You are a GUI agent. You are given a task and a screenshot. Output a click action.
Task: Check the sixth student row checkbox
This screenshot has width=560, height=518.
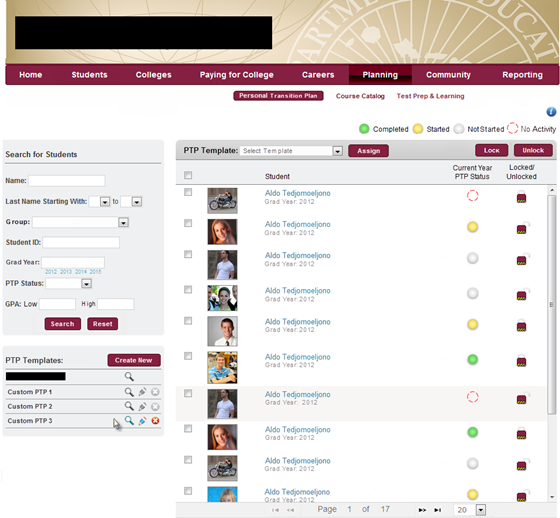tap(188, 356)
